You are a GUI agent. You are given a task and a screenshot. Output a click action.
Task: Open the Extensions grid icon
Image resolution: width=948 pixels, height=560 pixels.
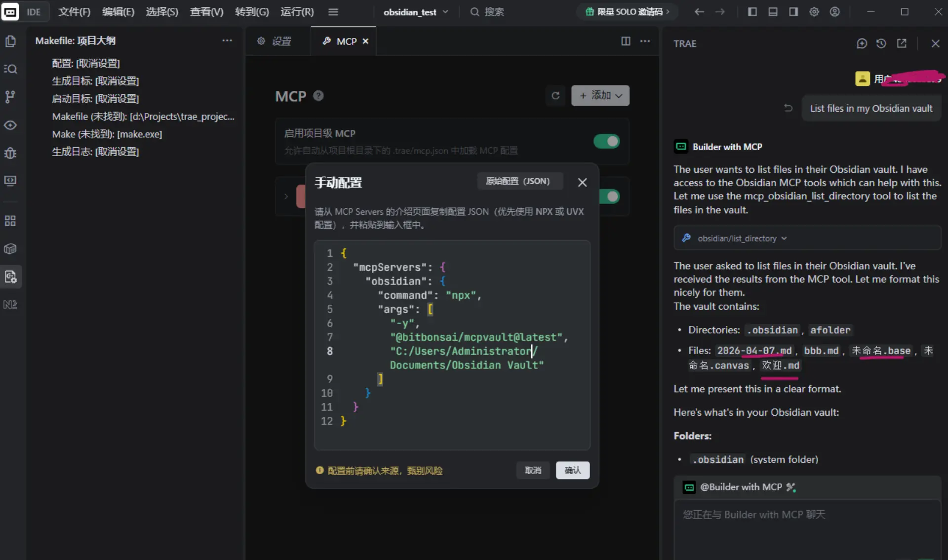(10, 221)
